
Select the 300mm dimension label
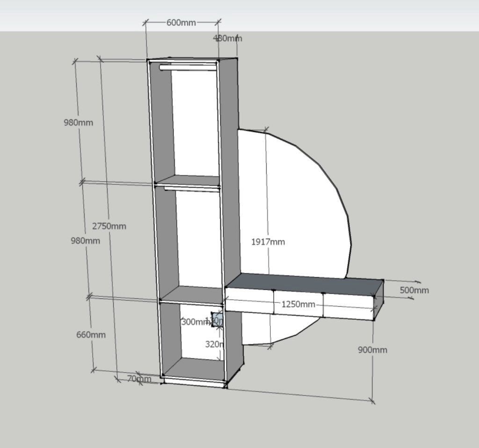click(x=196, y=322)
